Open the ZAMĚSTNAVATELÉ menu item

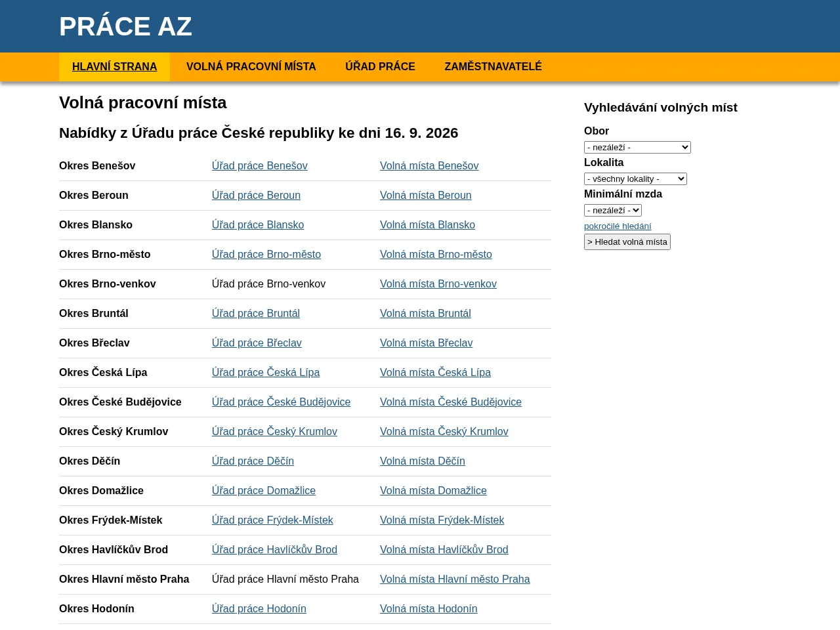click(493, 67)
